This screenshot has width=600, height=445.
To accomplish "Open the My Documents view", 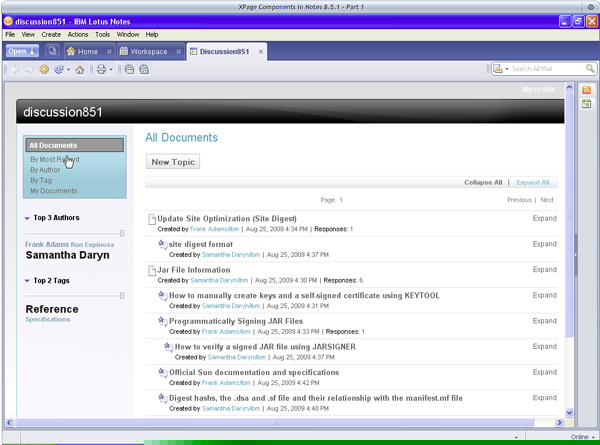I will pyautogui.click(x=54, y=191).
